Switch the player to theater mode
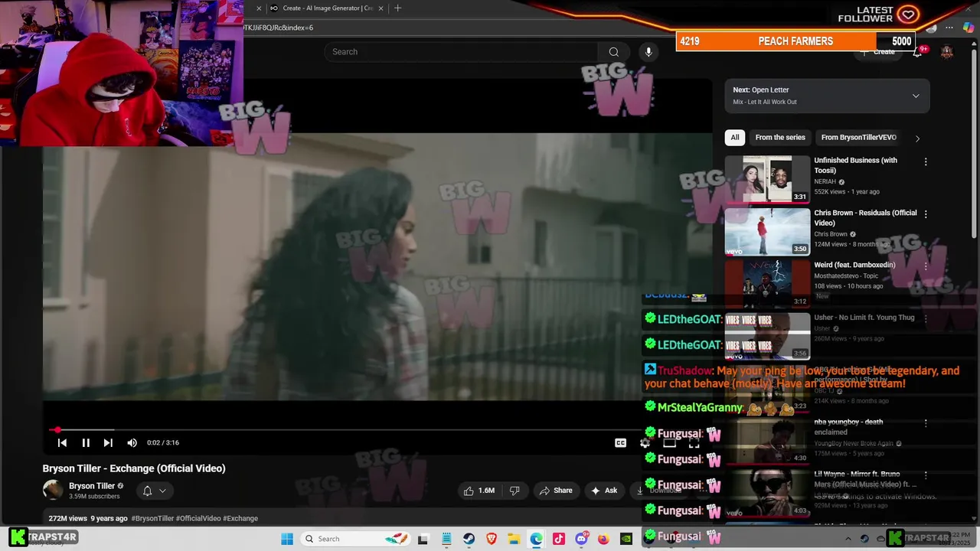Viewport: 980px width, 551px height. coord(669,442)
